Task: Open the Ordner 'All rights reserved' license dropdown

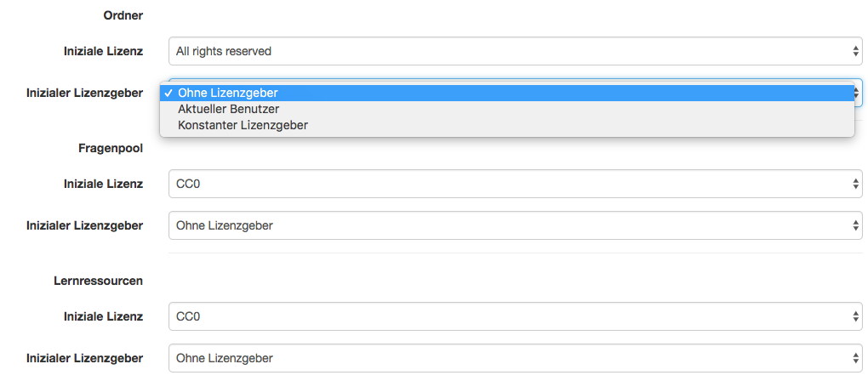Action: click(x=511, y=51)
